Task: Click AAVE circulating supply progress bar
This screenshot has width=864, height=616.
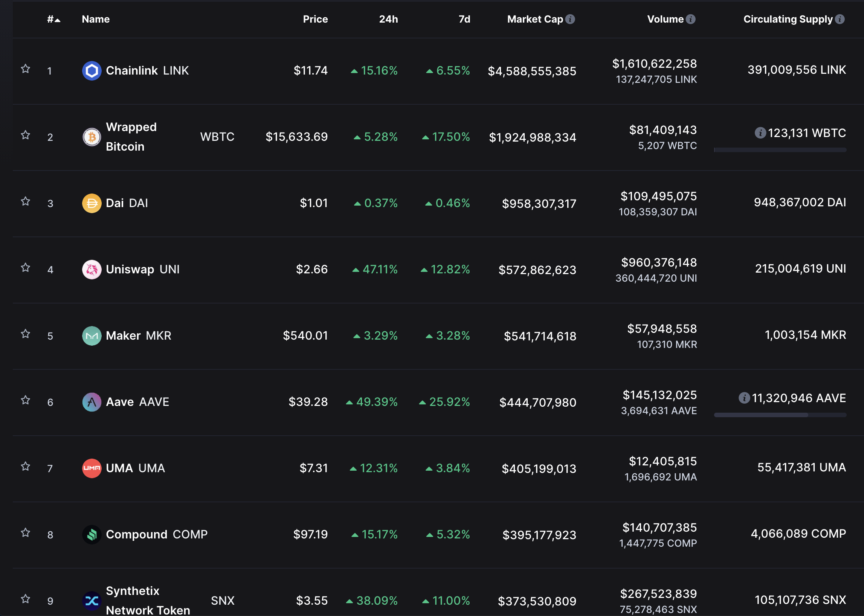Action: click(x=780, y=415)
